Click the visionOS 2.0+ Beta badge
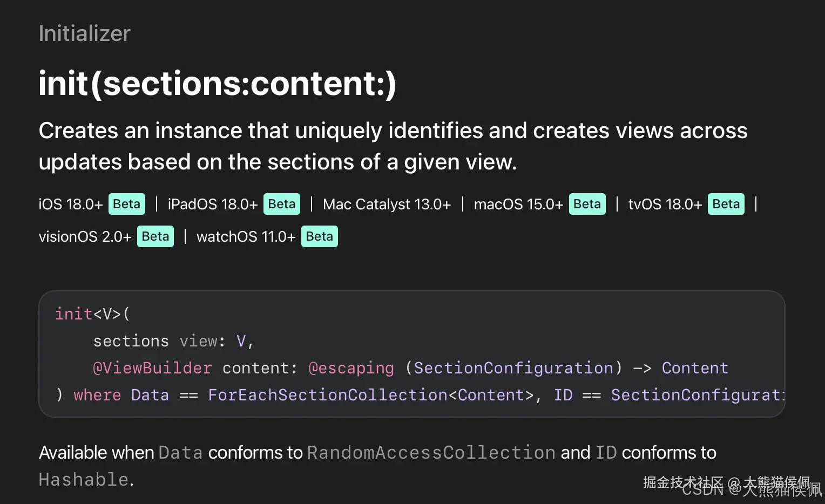The width and height of the screenshot is (825, 504). (x=155, y=236)
